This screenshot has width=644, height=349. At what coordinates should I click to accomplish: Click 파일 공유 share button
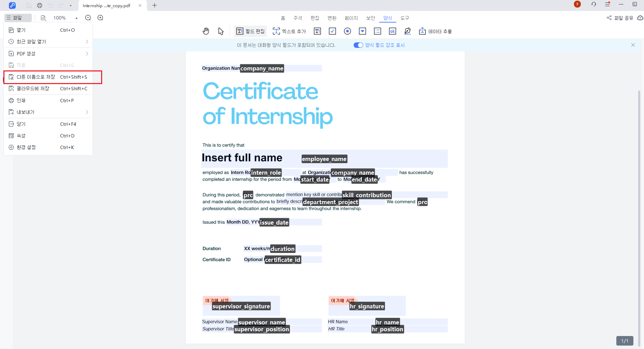620,18
